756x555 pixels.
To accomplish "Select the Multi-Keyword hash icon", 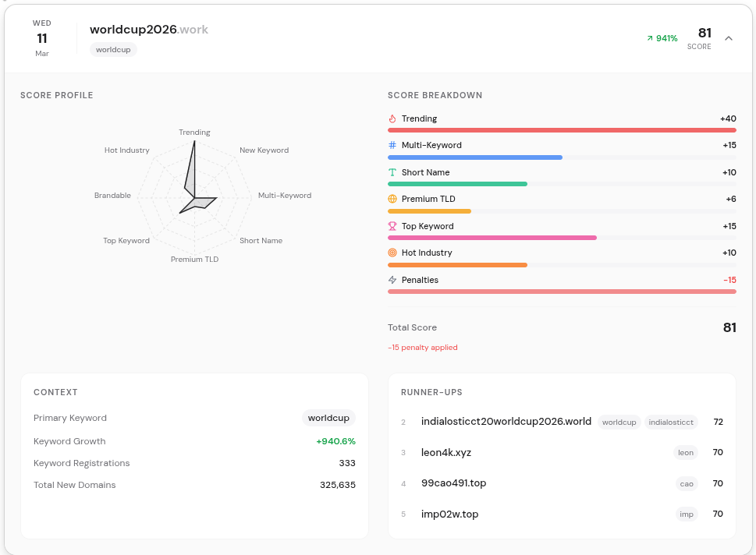I will click(392, 145).
